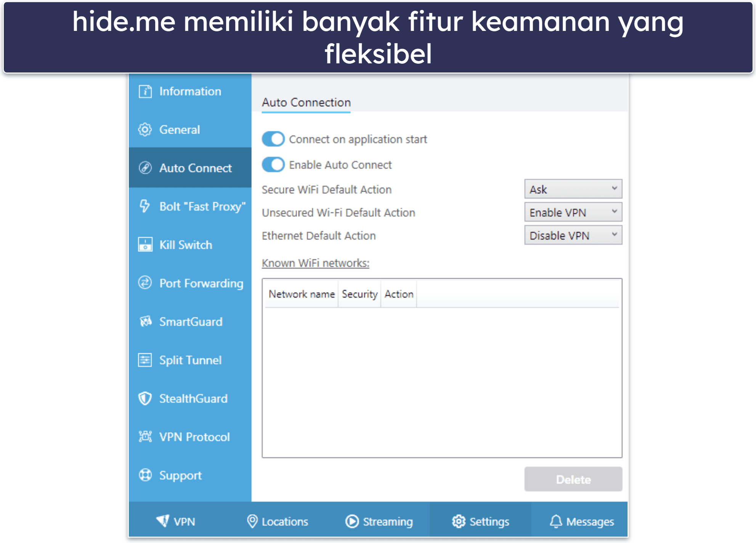Click the Bolt lightning icon
This screenshot has height=543, width=756.
145,206
